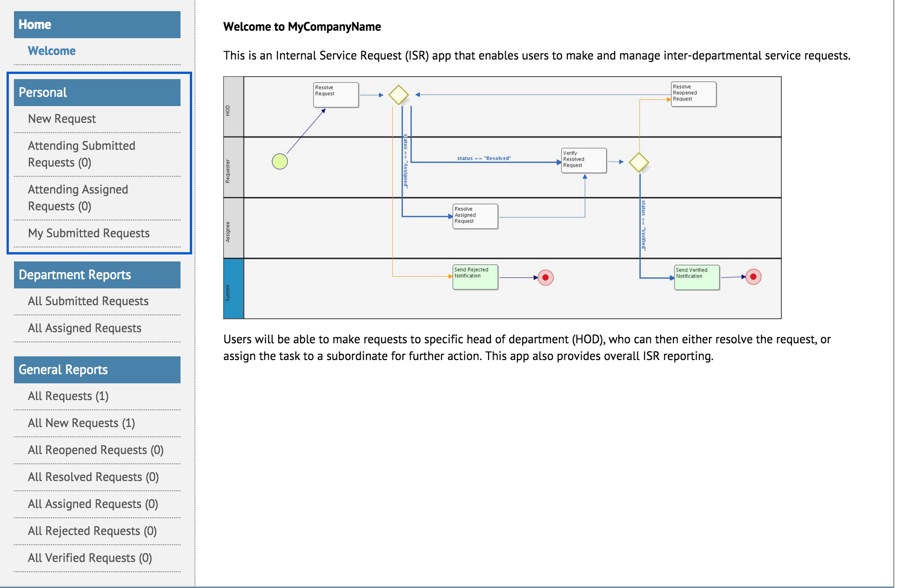View All Reopened Requests (0)
The height and width of the screenshot is (588, 898).
(95, 450)
